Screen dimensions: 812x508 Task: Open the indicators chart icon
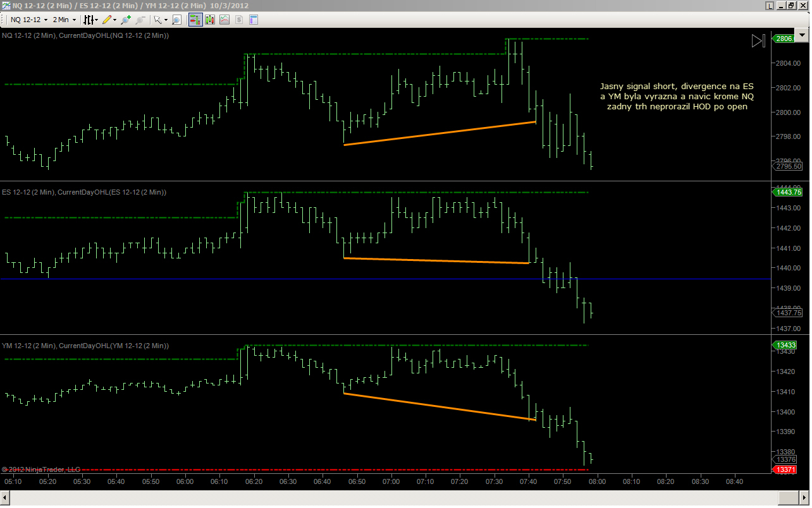click(225, 20)
